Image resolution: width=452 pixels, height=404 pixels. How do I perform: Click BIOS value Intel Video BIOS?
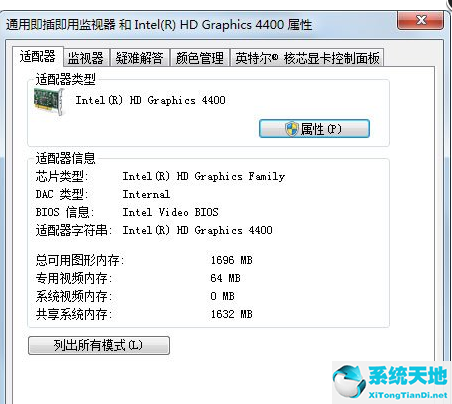[x=170, y=212]
